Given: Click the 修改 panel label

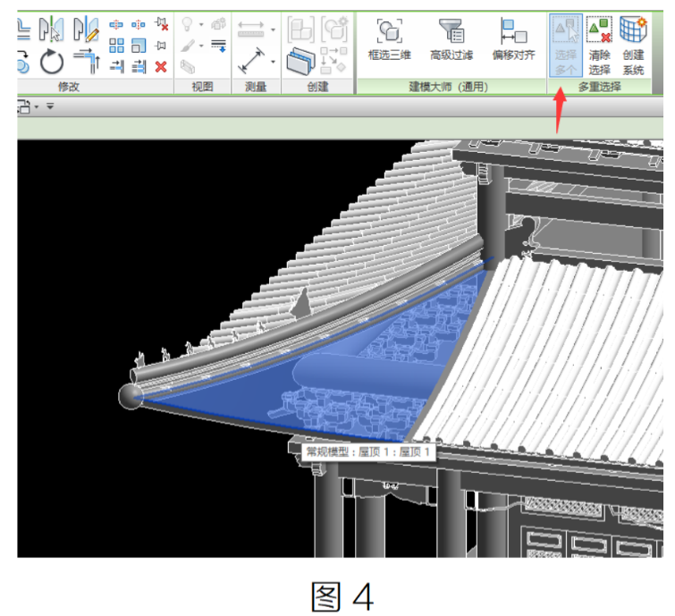Looking at the screenshot, I should (69, 87).
